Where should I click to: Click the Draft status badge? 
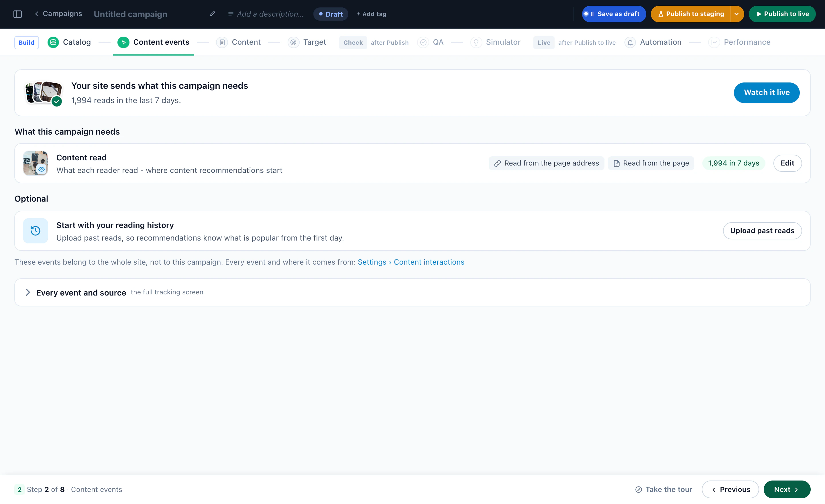click(x=331, y=14)
